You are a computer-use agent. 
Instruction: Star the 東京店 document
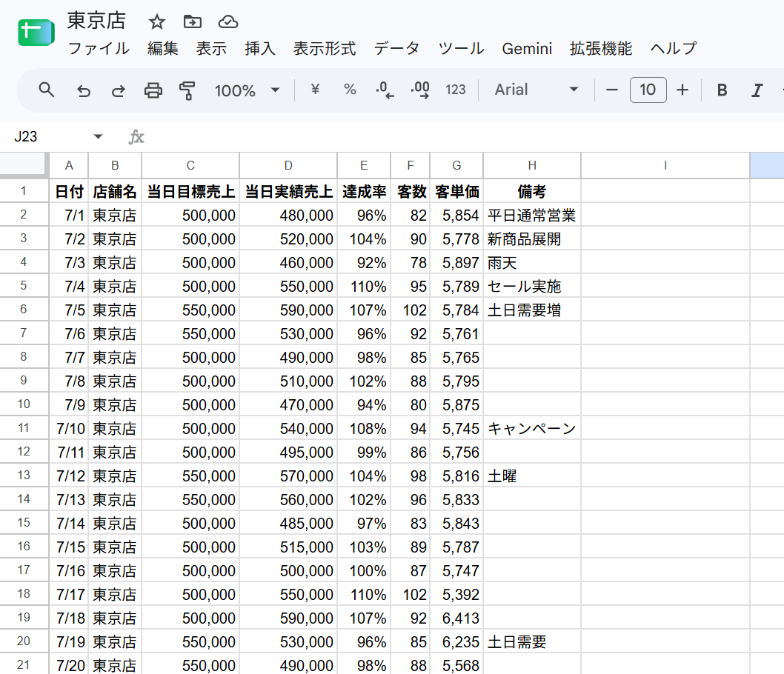tap(157, 21)
